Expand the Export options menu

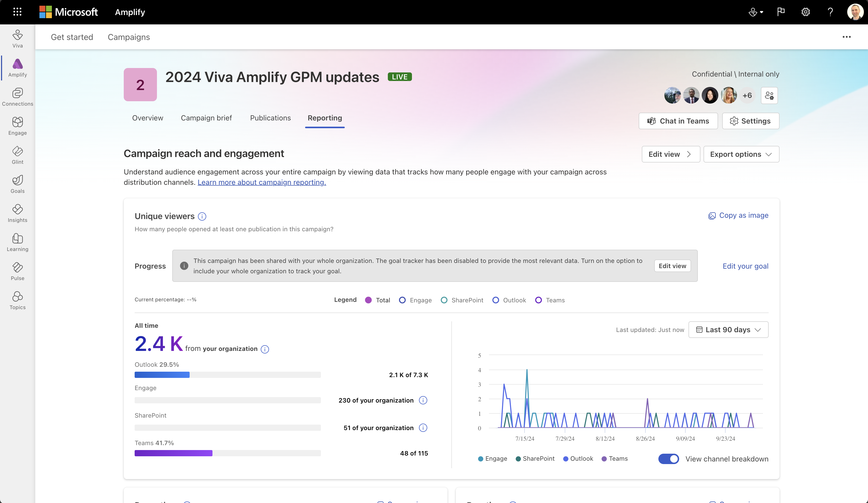click(741, 154)
